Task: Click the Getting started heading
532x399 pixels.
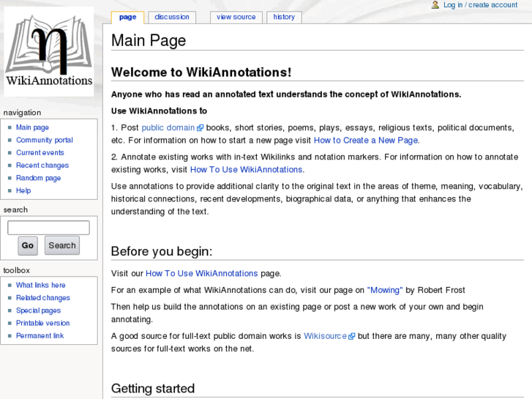Action: 153,389
